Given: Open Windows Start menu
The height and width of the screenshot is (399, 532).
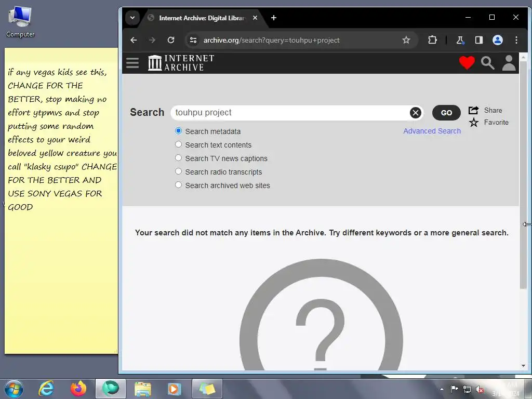Looking at the screenshot, I should pos(14,389).
